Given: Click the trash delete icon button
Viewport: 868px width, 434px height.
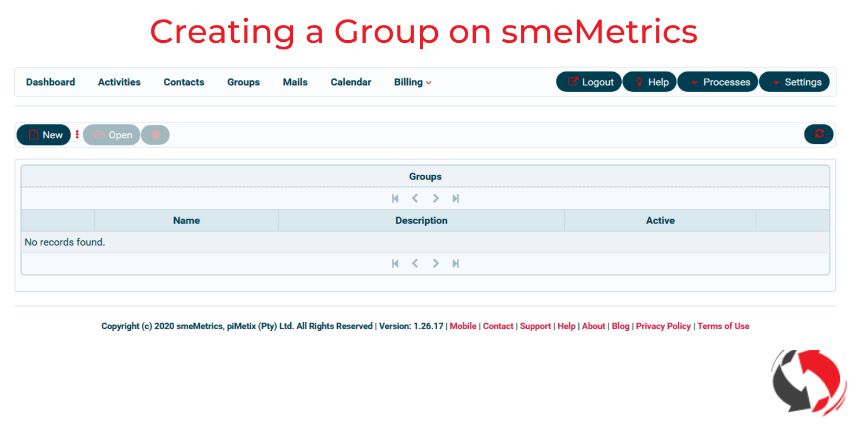Looking at the screenshot, I should pos(156,135).
